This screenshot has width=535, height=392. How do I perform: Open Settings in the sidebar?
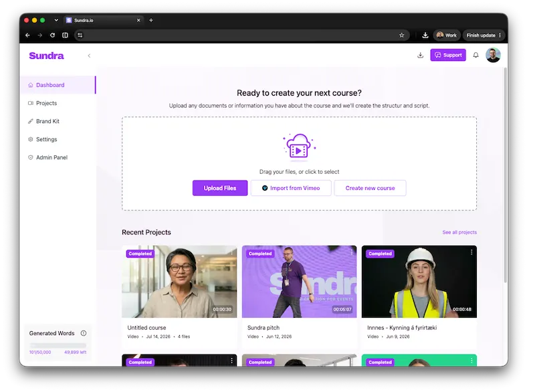(x=58, y=139)
